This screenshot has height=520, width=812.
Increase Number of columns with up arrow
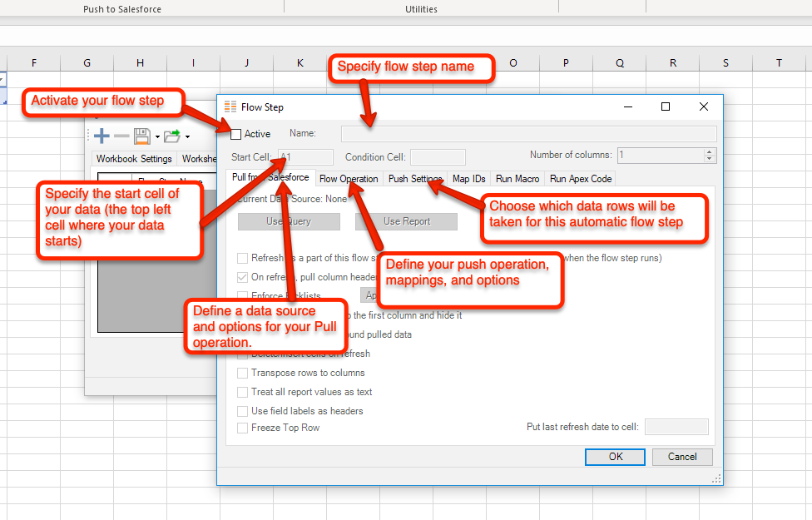click(x=710, y=151)
